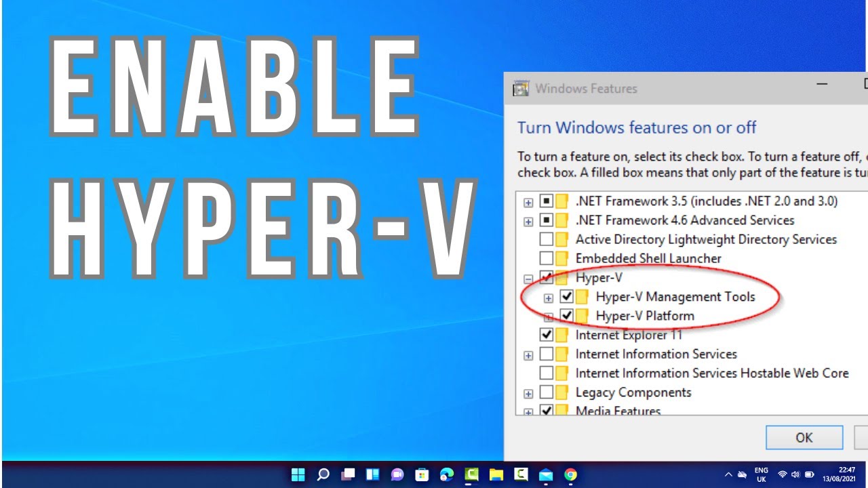
Task: Enable Internet Information Services checkbox
Action: [x=547, y=354]
